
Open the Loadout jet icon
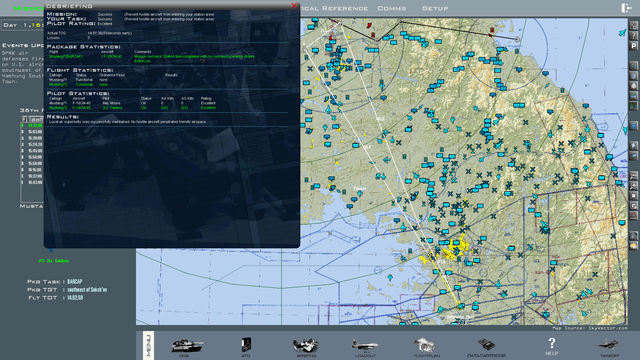pyautogui.click(x=365, y=345)
